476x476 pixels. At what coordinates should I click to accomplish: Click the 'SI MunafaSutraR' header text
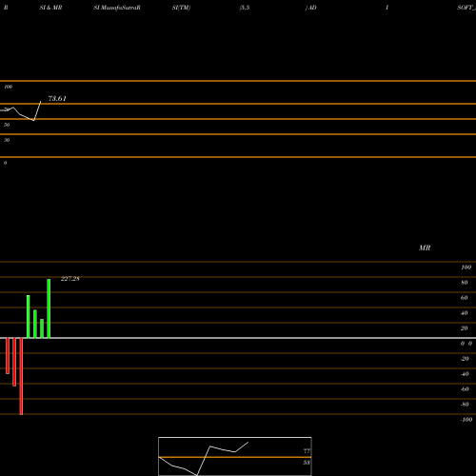pos(117,8)
